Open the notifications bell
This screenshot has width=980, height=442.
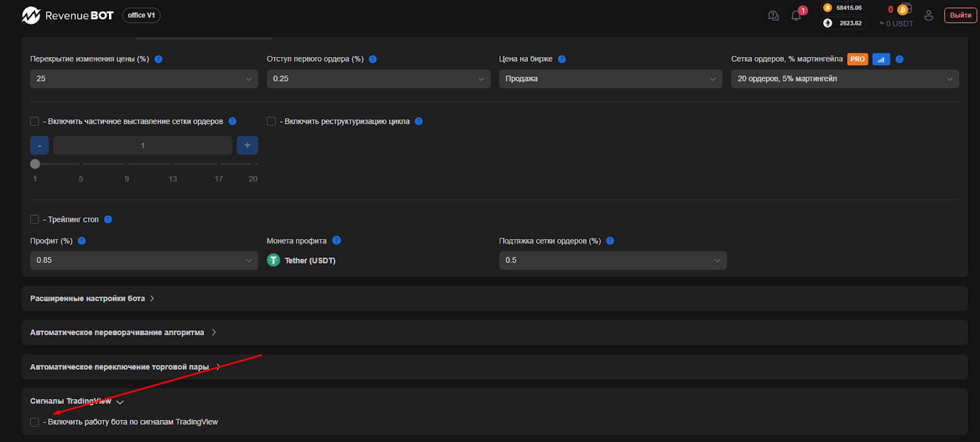click(x=796, y=15)
